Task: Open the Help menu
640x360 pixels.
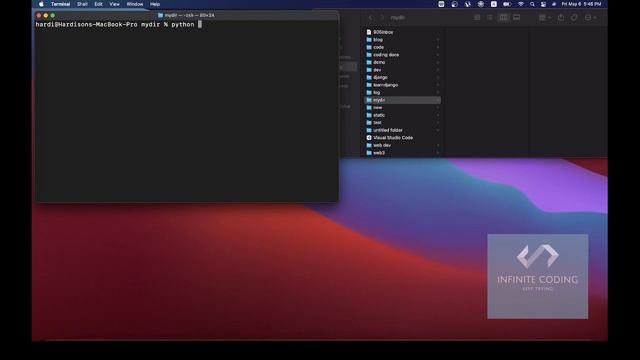Action: click(155, 4)
